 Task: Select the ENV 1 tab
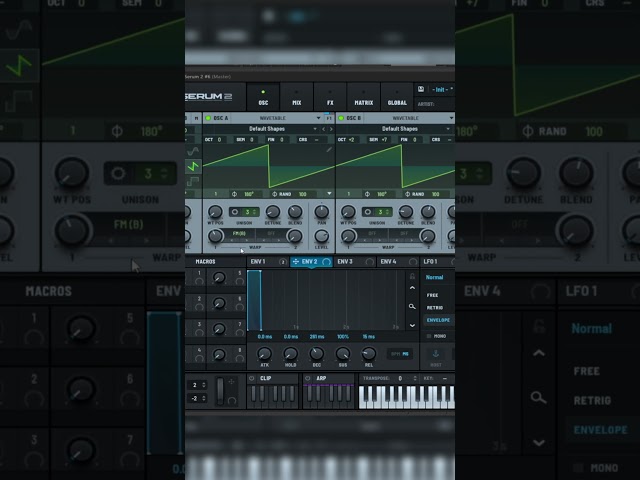pos(267,262)
